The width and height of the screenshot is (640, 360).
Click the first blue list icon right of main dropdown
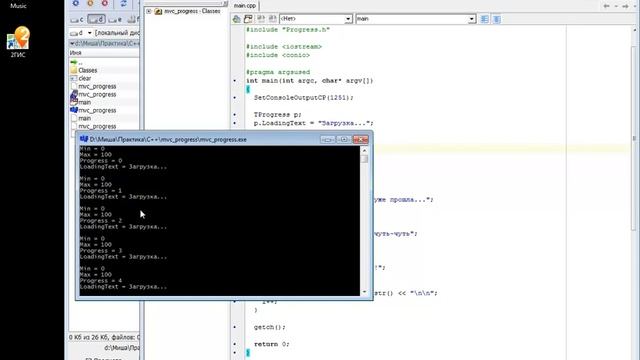coord(484,19)
